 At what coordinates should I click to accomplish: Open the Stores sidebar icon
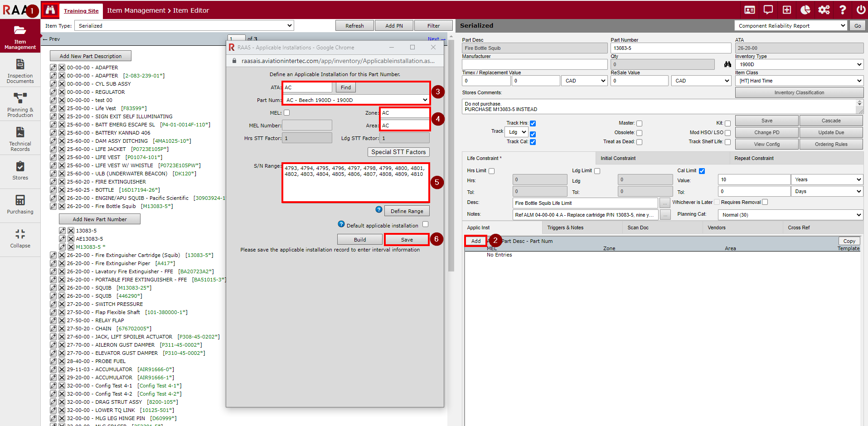(20, 171)
